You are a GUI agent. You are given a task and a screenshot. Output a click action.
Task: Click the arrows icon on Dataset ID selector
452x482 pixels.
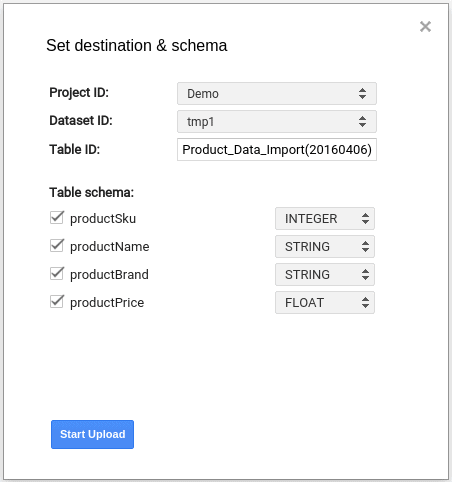click(362, 122)
